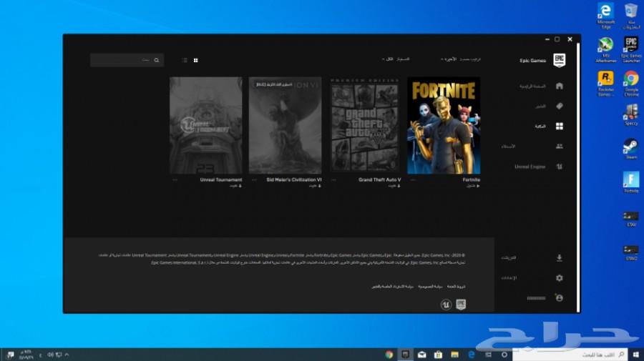Click the launcher's vertical scrollbar
The image size is (644, 361).
click(578, 177)
